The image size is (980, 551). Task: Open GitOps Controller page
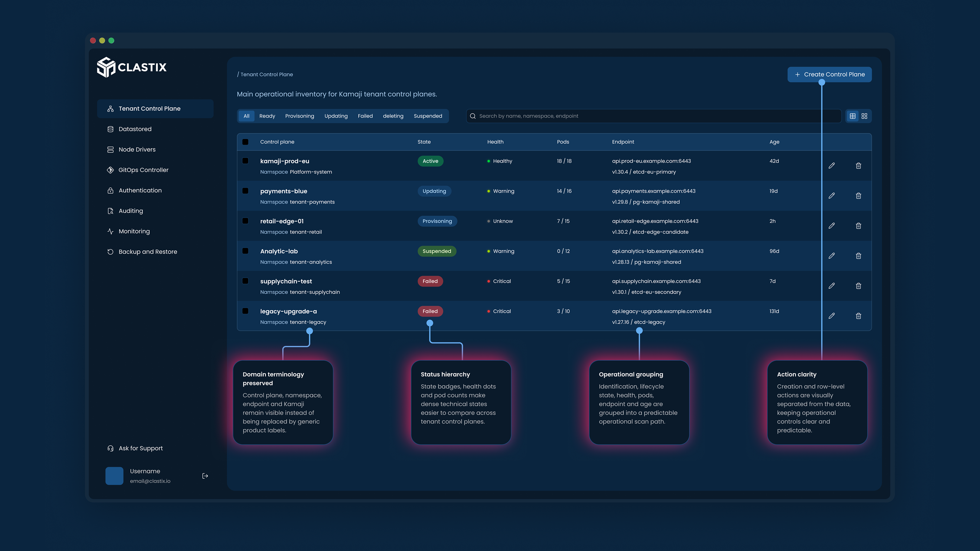pyautogui.click(x=155, y=170)
